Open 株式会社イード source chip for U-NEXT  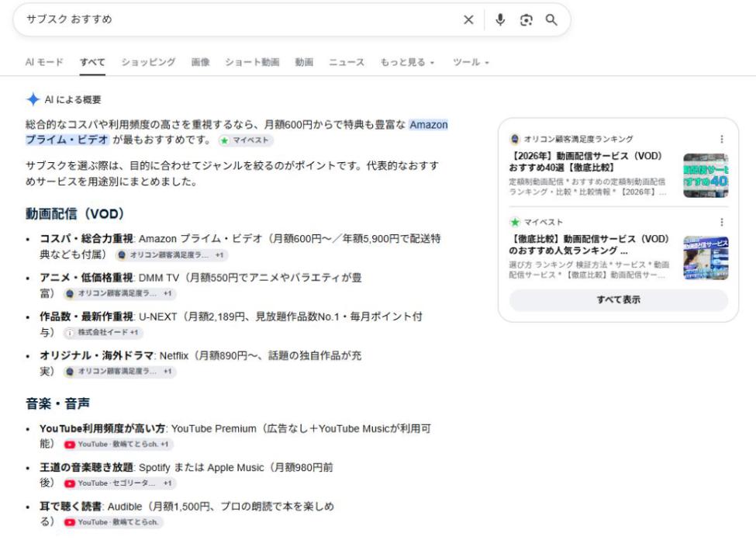coord(103,333)
